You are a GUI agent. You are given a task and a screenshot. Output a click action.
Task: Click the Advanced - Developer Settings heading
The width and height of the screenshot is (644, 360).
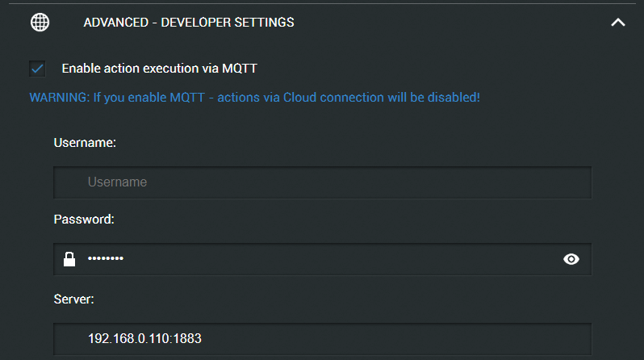coord(189,22)
